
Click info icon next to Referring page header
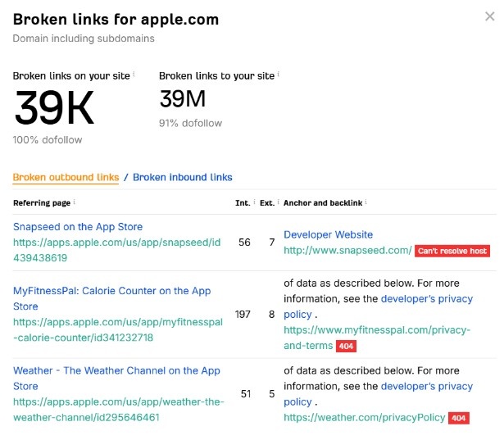(75, 202)
